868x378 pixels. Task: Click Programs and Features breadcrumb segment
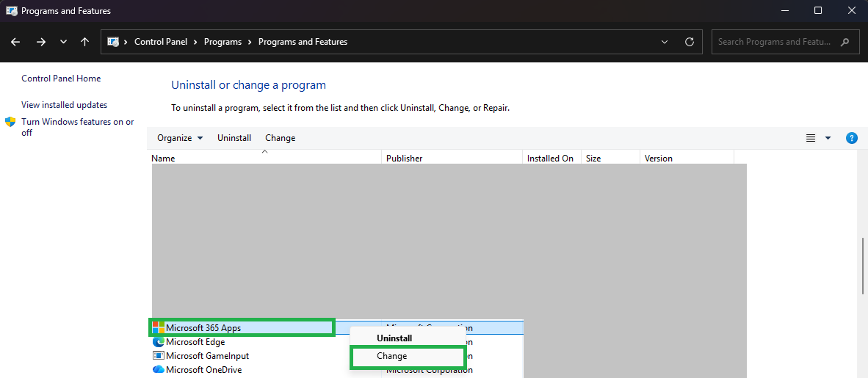[x=303, y=42]
